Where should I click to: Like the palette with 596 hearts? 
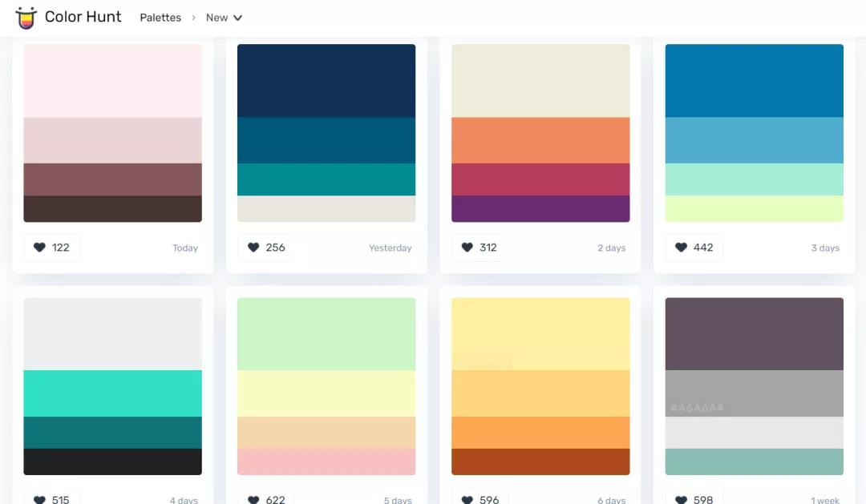[480, 498]
